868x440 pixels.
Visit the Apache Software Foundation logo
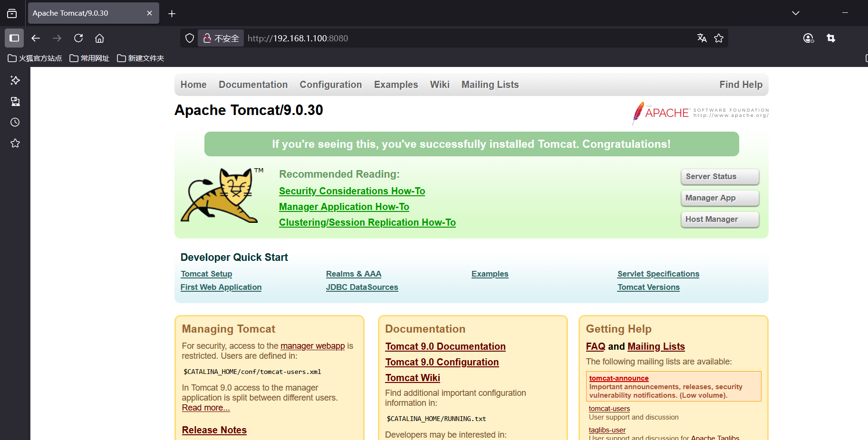[x=700, y=113]
